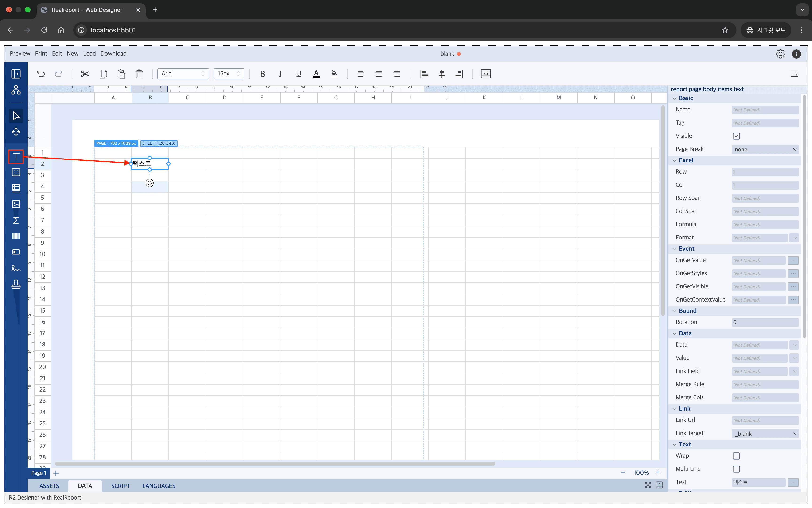This screenshot has width=812, height=508.
Task: Open the Link Target dropdown
Action: [x=765, y=433]
